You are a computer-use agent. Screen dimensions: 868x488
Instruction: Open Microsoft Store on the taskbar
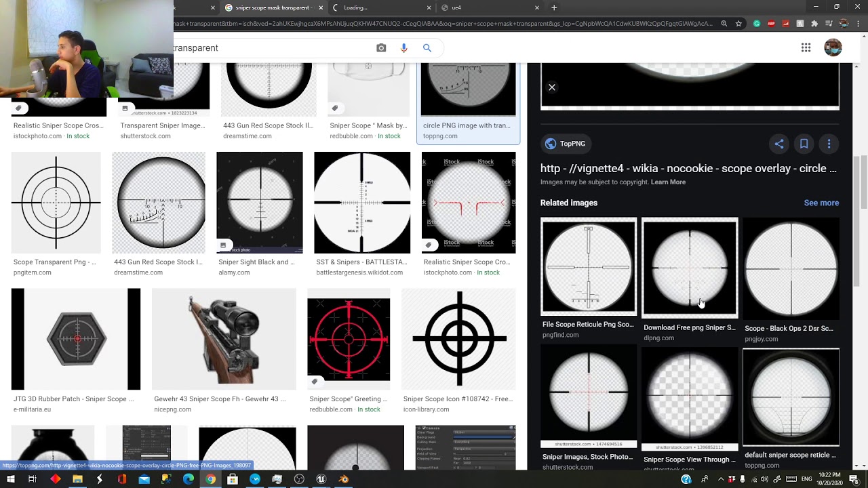click(x=233, y=479)
